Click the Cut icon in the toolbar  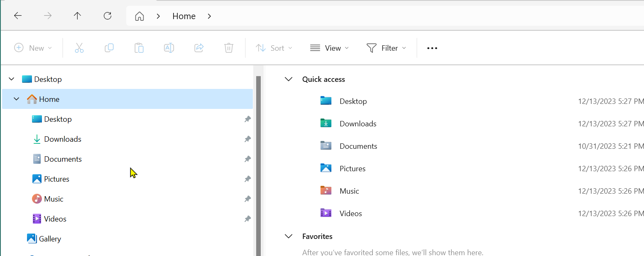coord(79,48)
